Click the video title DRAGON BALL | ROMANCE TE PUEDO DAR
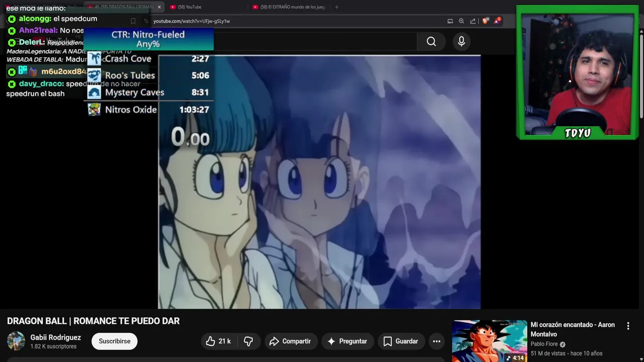 [93, 321]
